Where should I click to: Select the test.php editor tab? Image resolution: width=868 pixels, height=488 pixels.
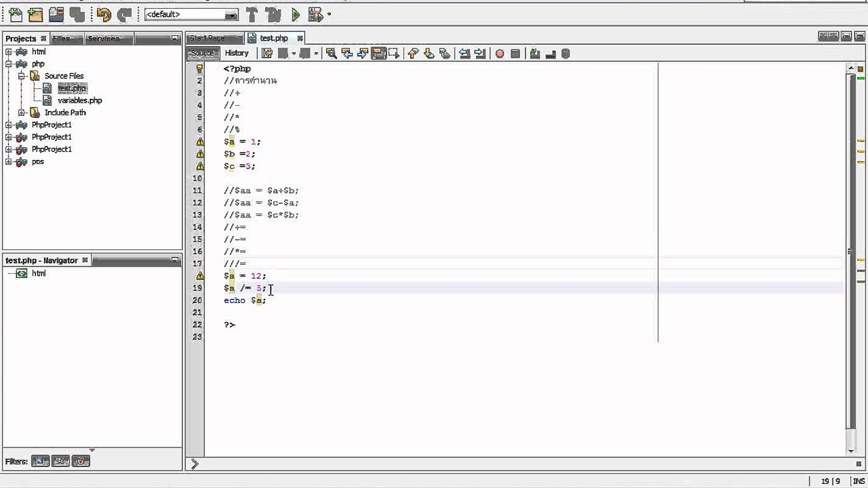click(x=274, y=38)
